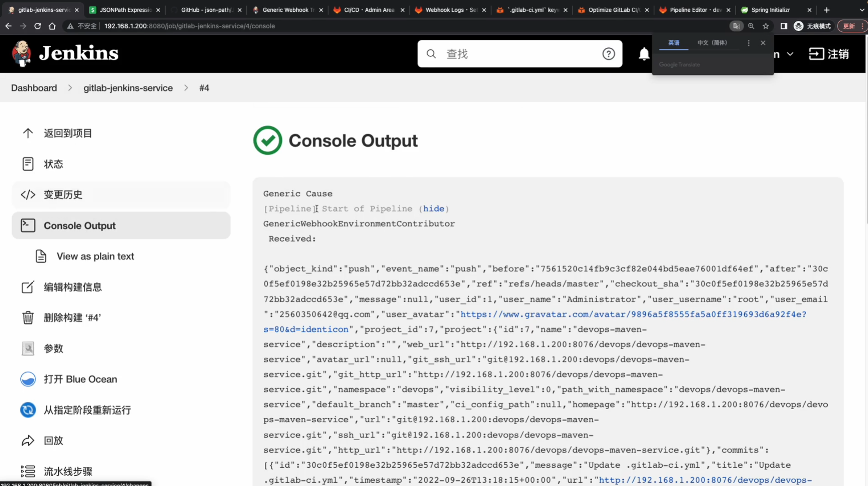Open 打开 Blue Ocean sidebar item
This screenshot has height=486, width=868.
(121, 379)
